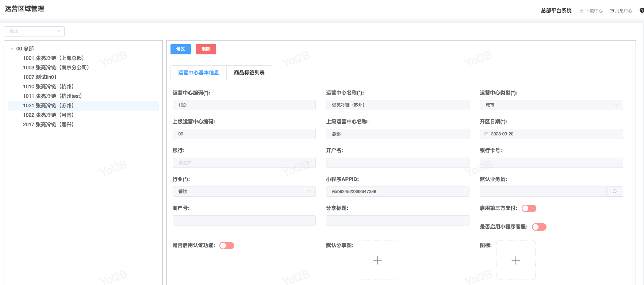This screenshot has width=644, height=285.
Task: Click the blue 修改 button
Action: pyautogui.click(x=180, y=49)
